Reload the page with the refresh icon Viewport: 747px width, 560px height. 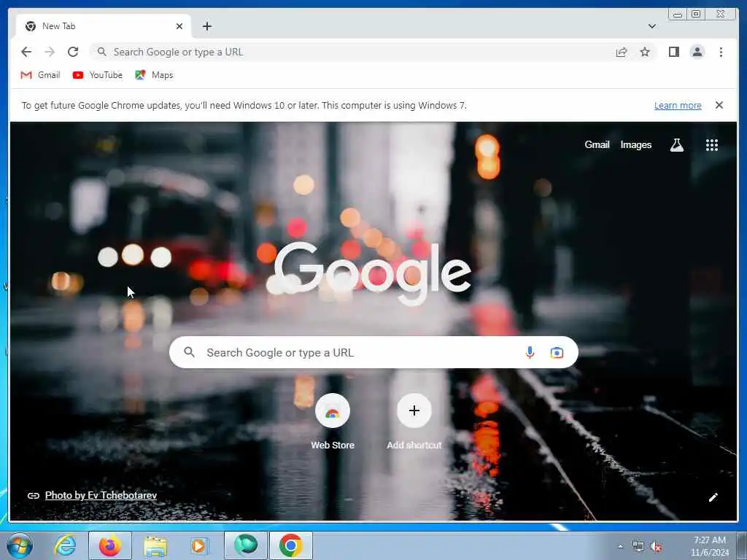click(73, 52)
